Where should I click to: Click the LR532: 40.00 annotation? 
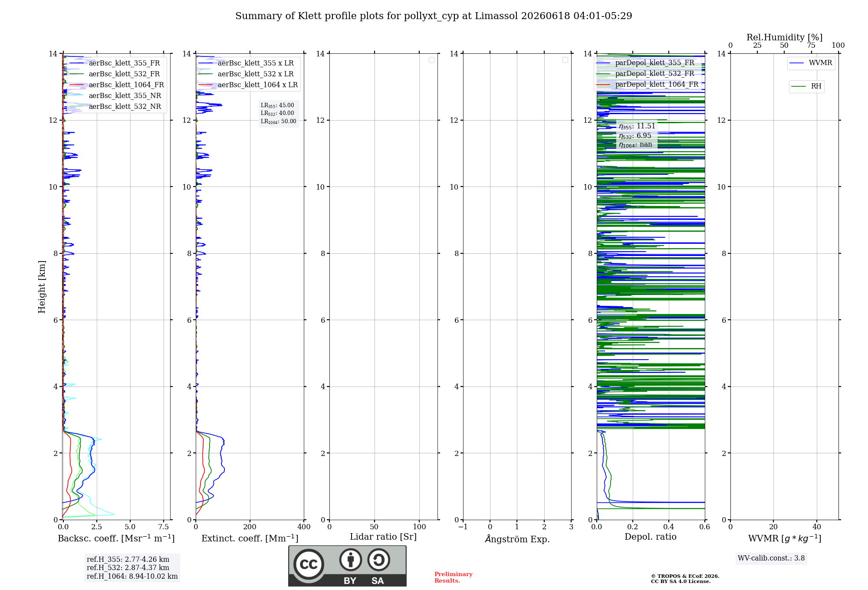(x=277, y=113)
